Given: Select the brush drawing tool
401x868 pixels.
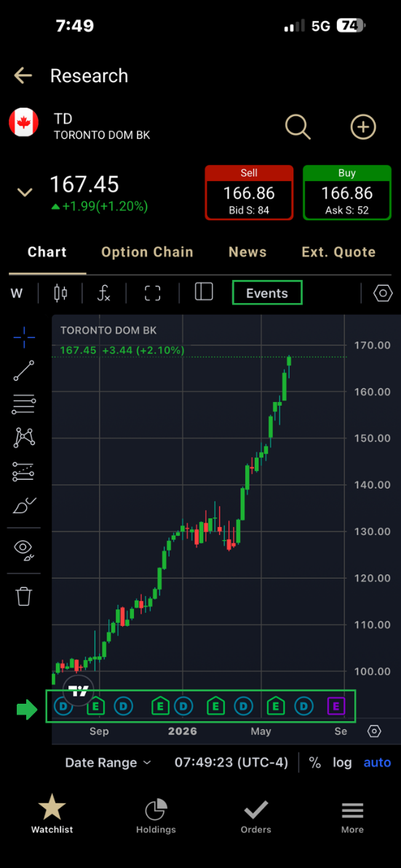Looking at the screenshot, I should (x=24, y=505).
